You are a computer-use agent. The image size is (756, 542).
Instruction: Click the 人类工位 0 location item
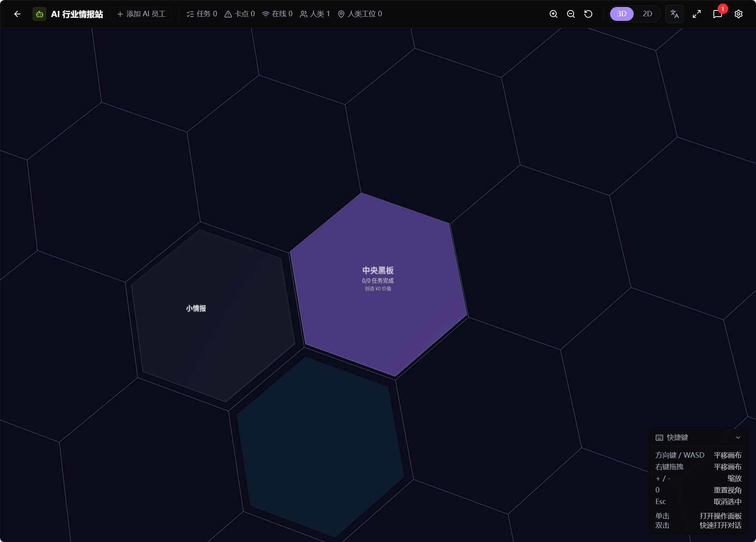pos(360,14)
